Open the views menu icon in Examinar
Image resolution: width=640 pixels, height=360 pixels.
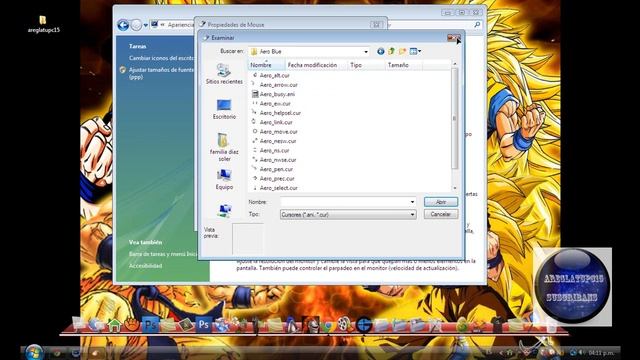415,51
